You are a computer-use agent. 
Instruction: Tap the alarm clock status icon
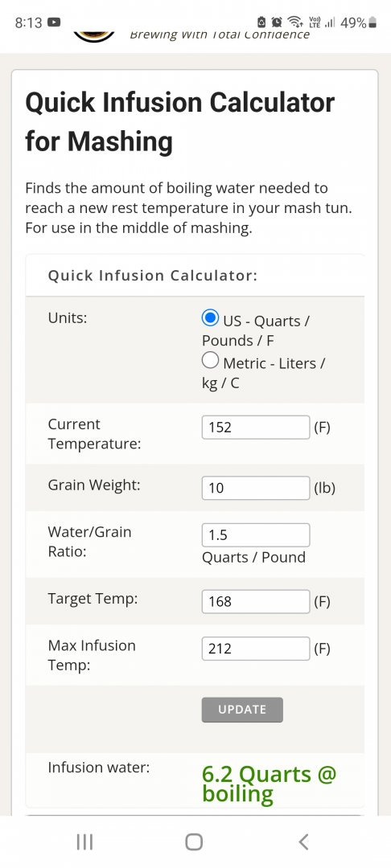pyautogui.click(x=277, y=23)
